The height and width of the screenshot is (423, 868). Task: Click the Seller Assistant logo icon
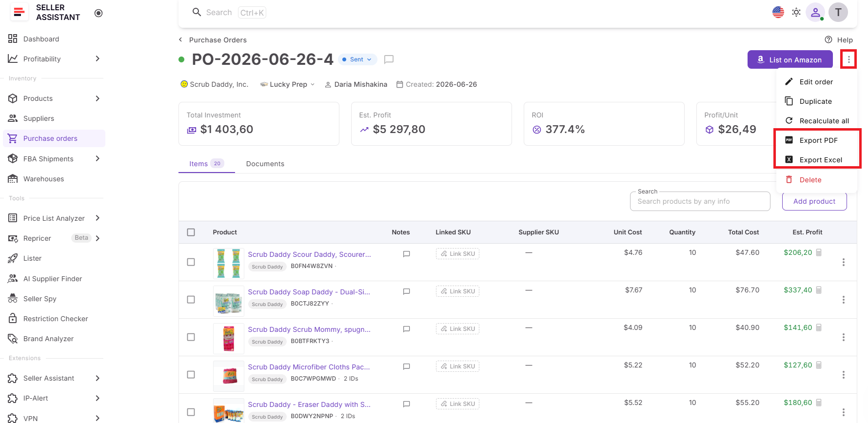(19, 12)
